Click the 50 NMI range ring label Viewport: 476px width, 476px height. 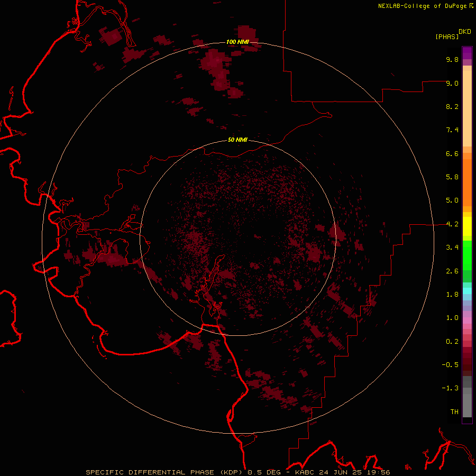(237, 140)
